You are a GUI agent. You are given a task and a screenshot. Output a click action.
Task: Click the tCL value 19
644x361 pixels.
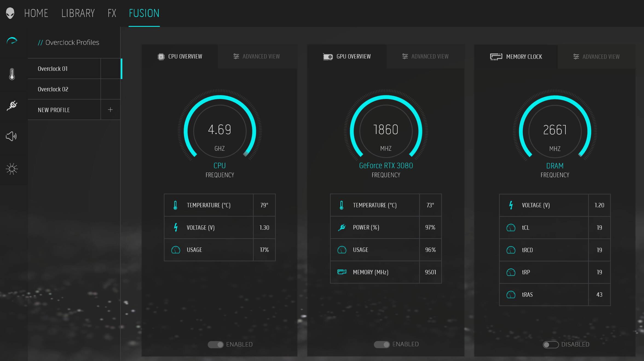[599, 228]
